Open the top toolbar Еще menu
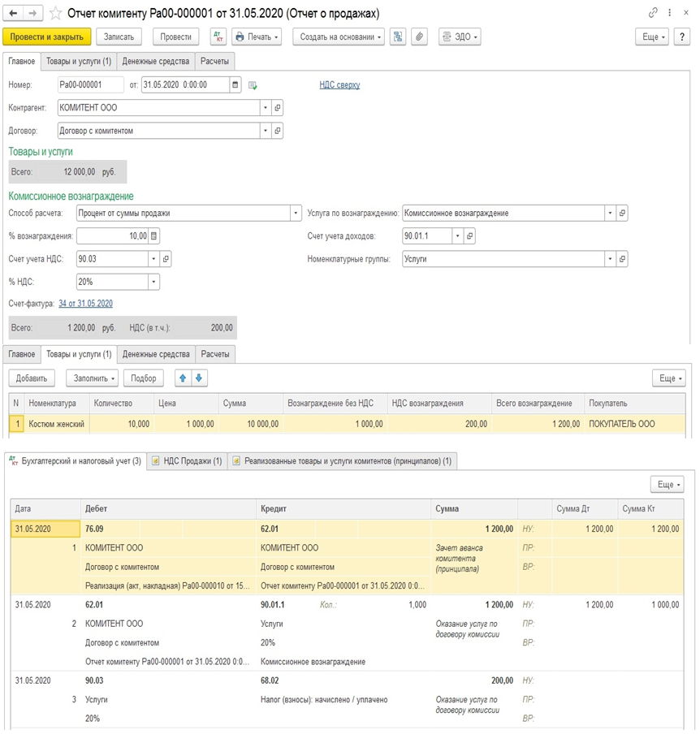 [x=652, y=37]
